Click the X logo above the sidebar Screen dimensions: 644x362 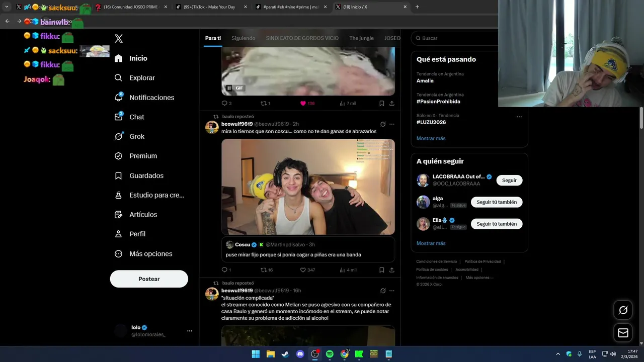(x=119, y=39)
